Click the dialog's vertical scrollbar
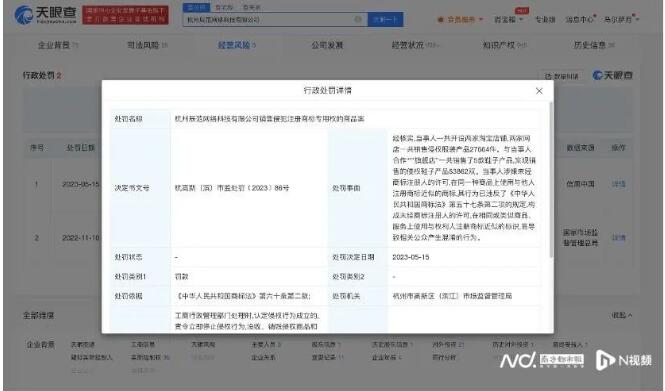The width and height of the screenshot is (665, 391). [551, 179]
